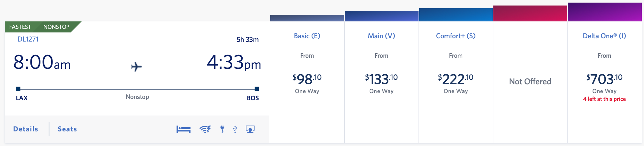This screenshot has height=146, width=644.
Task: View the Seats map link
Action: (x=67, y=129)
